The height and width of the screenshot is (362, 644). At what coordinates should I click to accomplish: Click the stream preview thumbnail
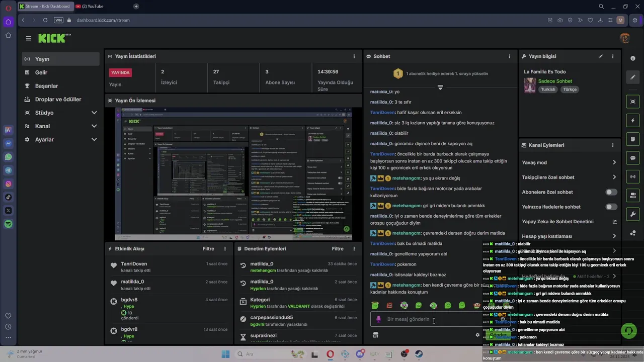[x=233, y=174]
